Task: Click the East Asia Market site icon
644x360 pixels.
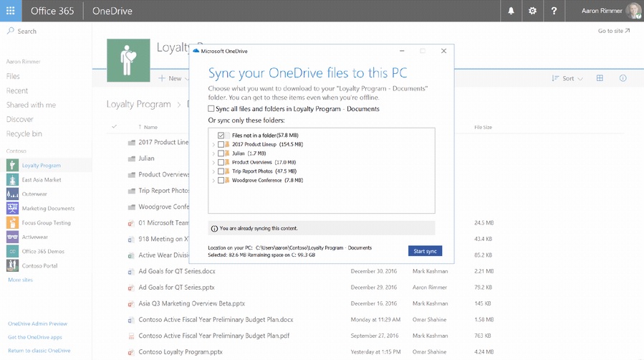Action: pos(12,179)
